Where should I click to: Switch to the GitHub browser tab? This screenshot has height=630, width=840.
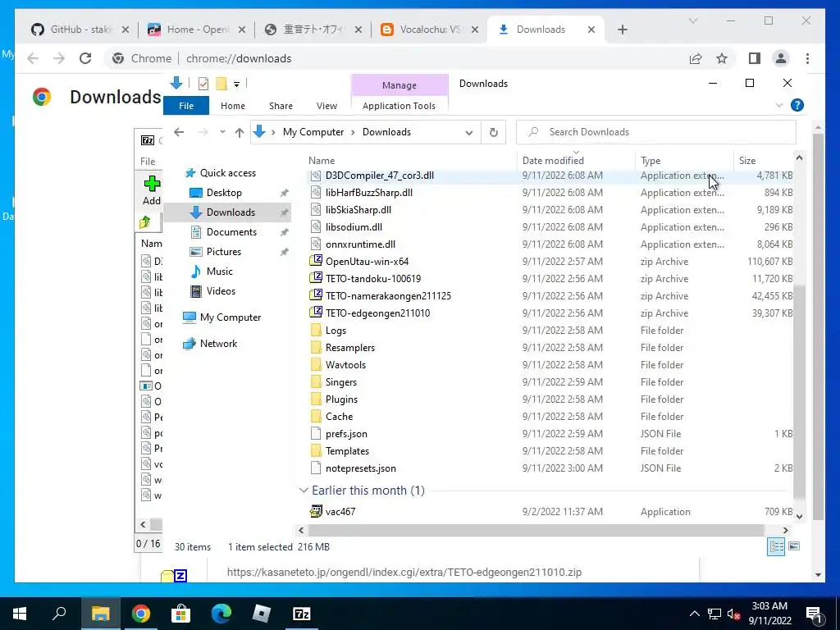click(80, 30)
